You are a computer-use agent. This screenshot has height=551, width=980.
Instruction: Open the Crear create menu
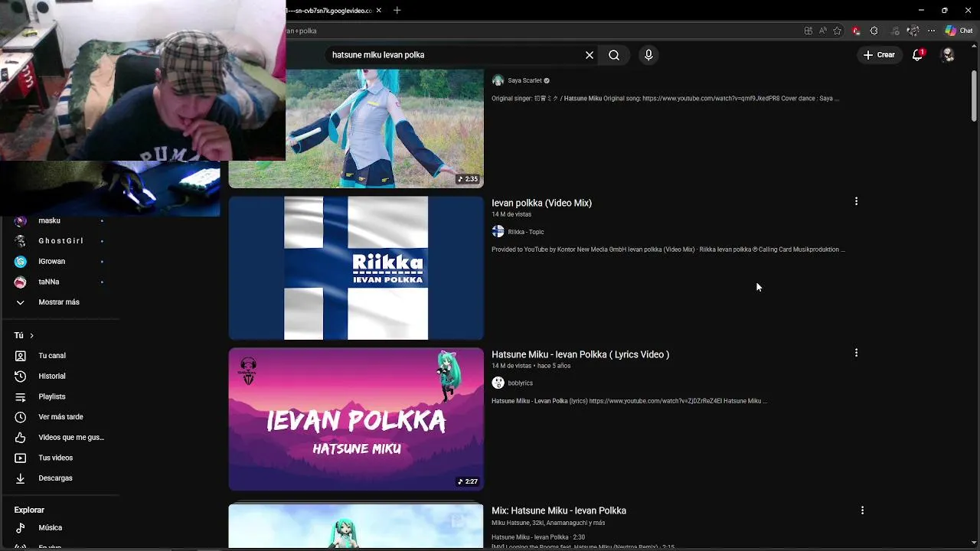[879, 55]
